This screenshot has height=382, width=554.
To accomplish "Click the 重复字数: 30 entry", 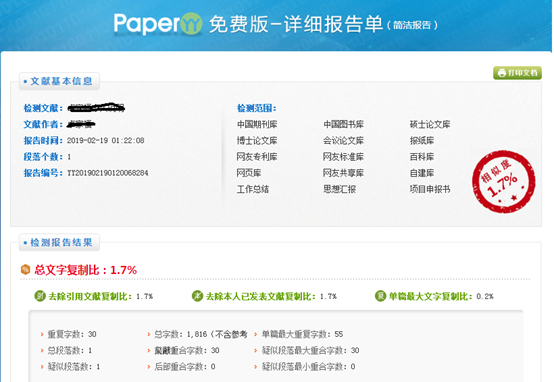I will [x=72, y=334].
